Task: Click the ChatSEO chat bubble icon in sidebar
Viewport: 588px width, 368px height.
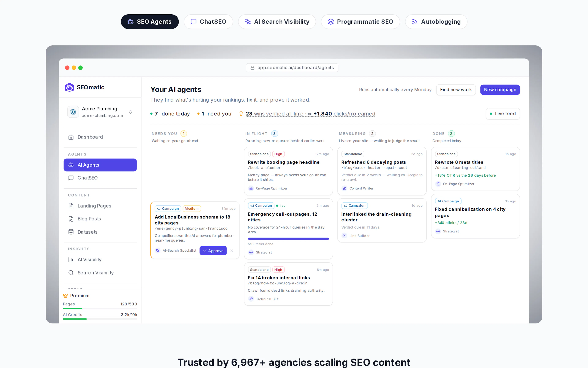Action: click(x=71, y=178)
